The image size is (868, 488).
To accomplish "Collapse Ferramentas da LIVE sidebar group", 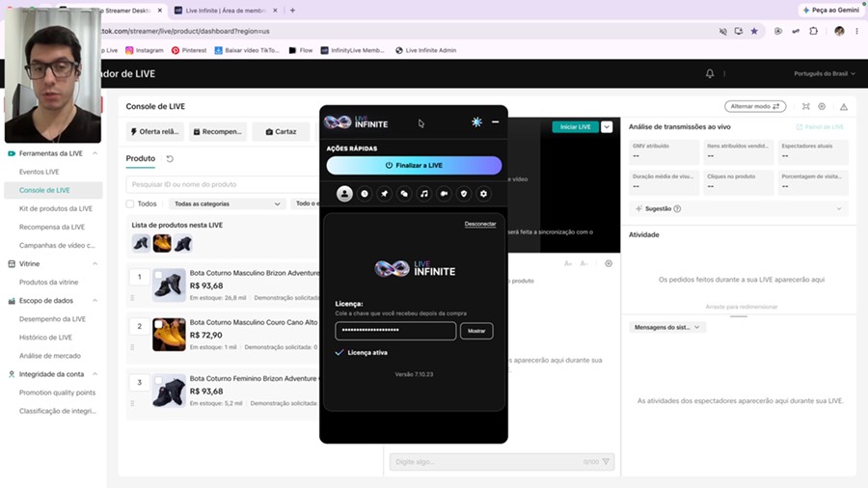I will pos(95,153).
